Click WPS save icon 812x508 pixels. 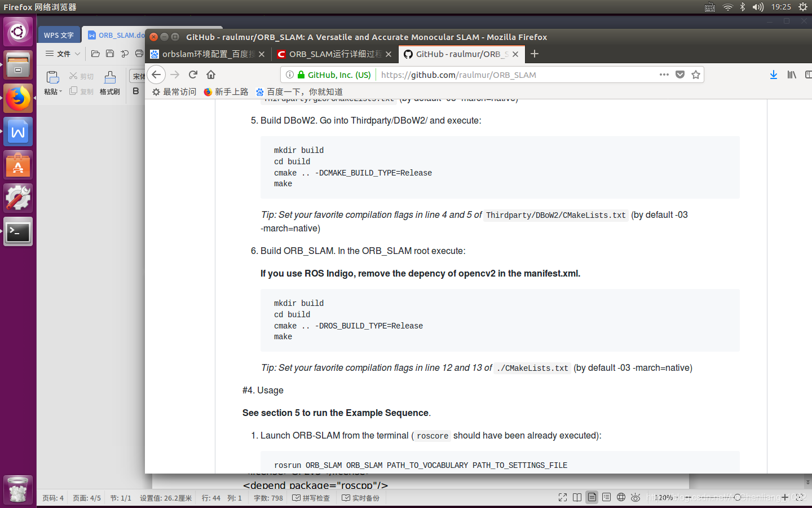110,54
